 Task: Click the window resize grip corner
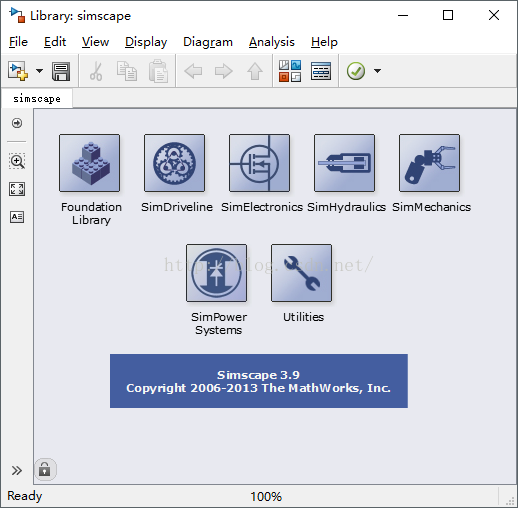click(510, 501)
